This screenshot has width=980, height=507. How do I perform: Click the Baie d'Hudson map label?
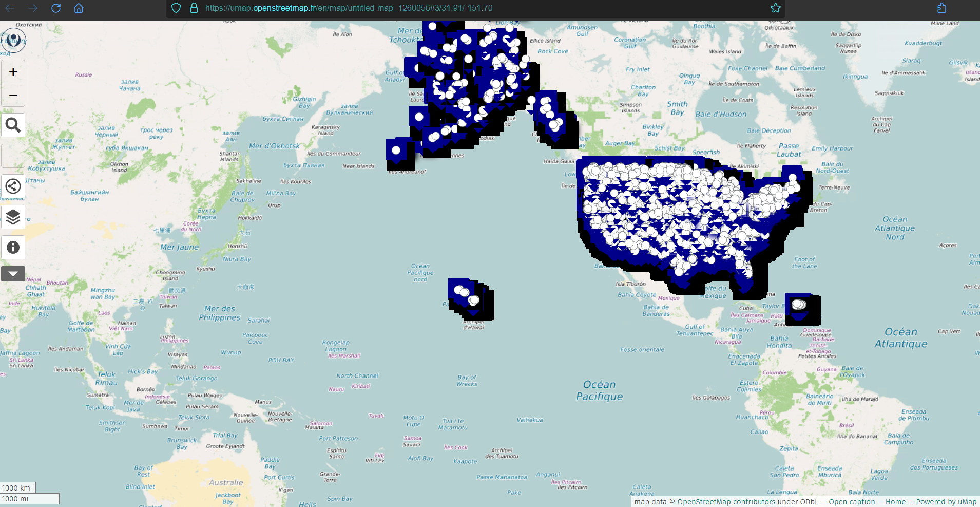point(721,114)
